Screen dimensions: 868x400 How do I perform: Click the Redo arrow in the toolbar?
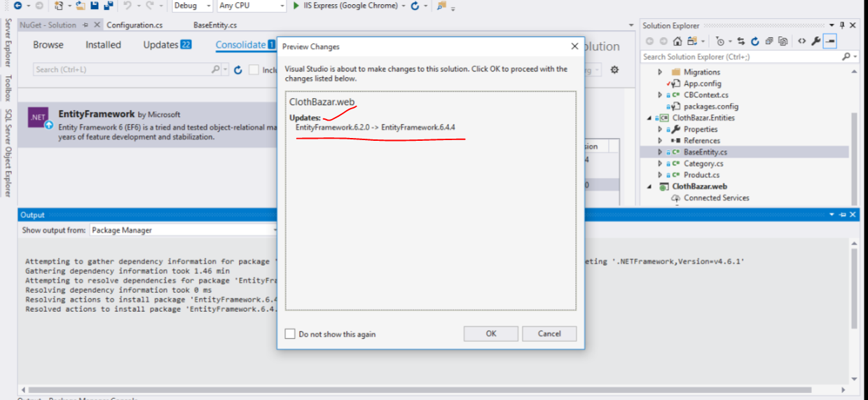(151, 6)
